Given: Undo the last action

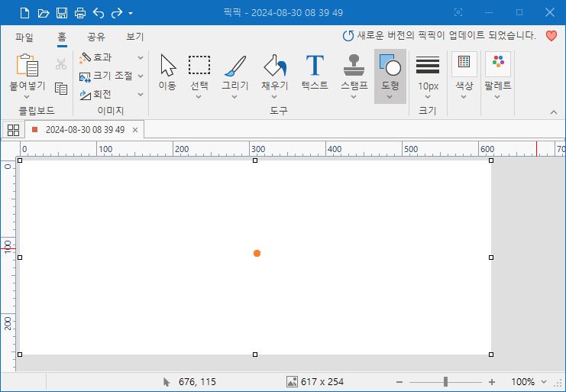Looking at the screenshot, I should click(99, 13).
